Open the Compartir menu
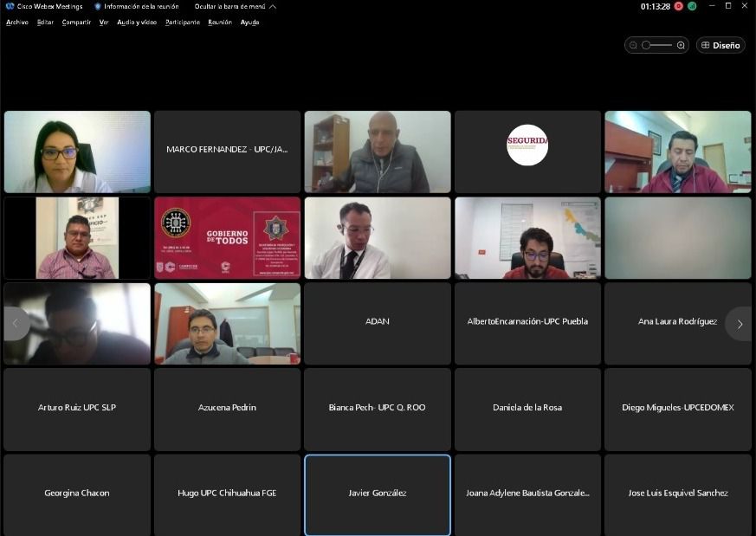Image resolution: width=756 pixels, height=536 pixels. click(76, 23)
